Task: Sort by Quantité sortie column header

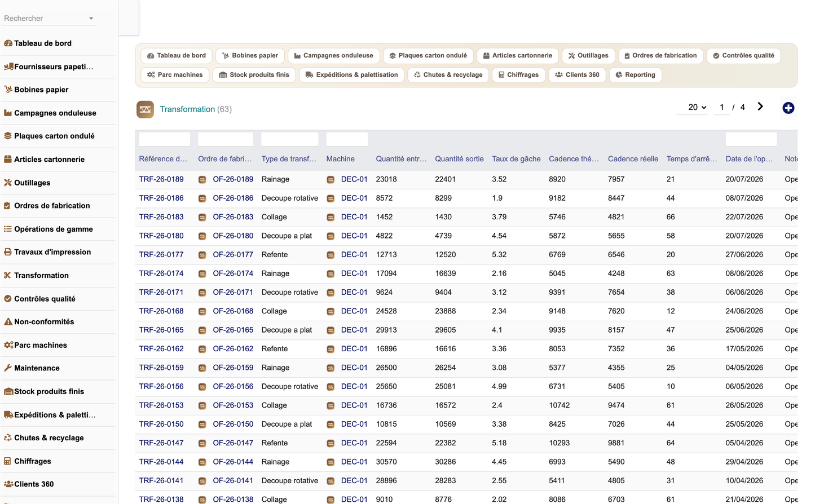Action: point(459,159)
